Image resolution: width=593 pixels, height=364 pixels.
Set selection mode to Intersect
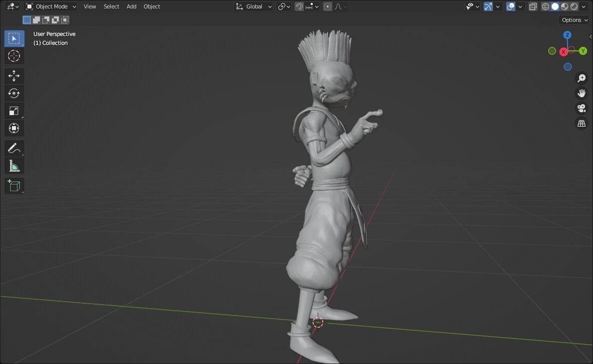pos(65,19)
